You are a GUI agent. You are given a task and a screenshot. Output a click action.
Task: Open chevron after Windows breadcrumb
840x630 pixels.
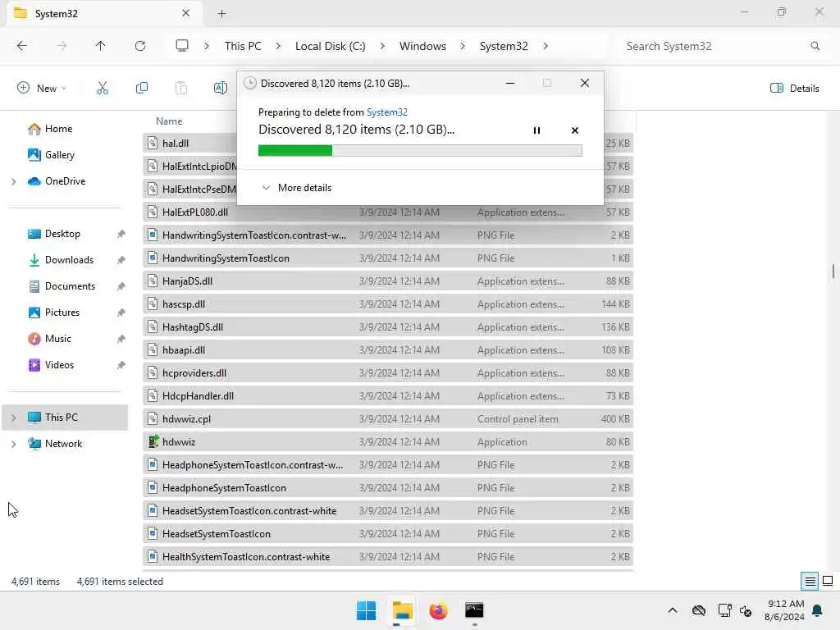tap(463, 46)
